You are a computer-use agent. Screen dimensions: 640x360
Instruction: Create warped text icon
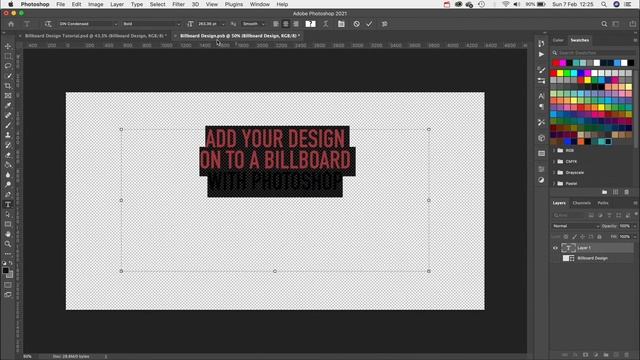pos(325,24)
